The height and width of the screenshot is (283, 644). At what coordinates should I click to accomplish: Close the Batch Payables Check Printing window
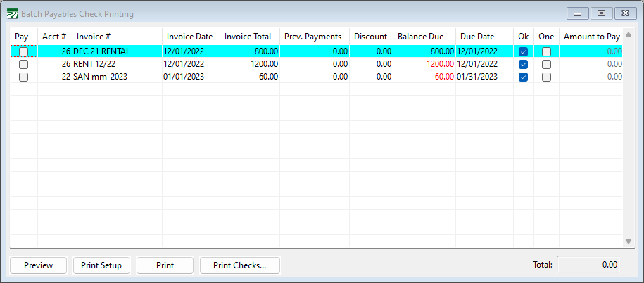tap(626, 13)
